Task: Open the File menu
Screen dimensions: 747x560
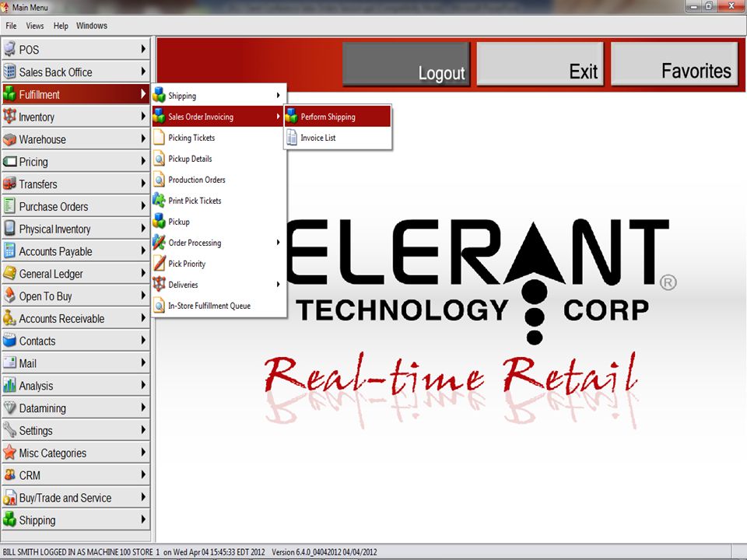Action: point(11,26)
